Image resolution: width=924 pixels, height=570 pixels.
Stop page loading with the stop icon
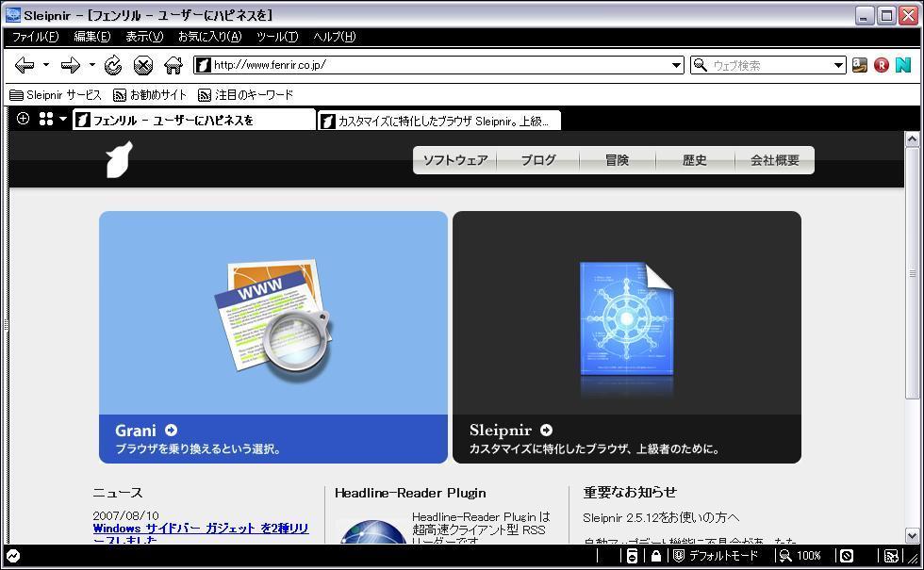143,65
